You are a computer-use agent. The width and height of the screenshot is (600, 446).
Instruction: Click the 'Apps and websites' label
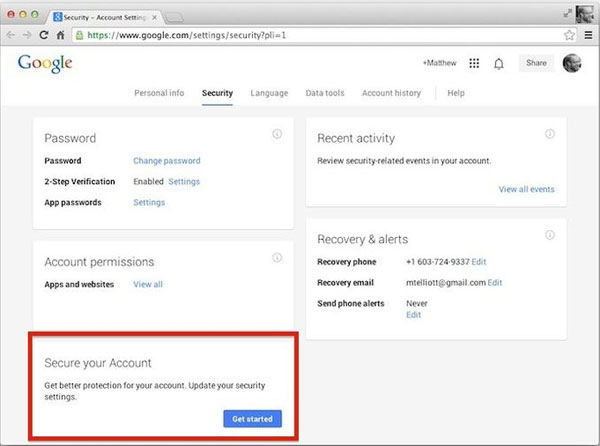point(79,285)
